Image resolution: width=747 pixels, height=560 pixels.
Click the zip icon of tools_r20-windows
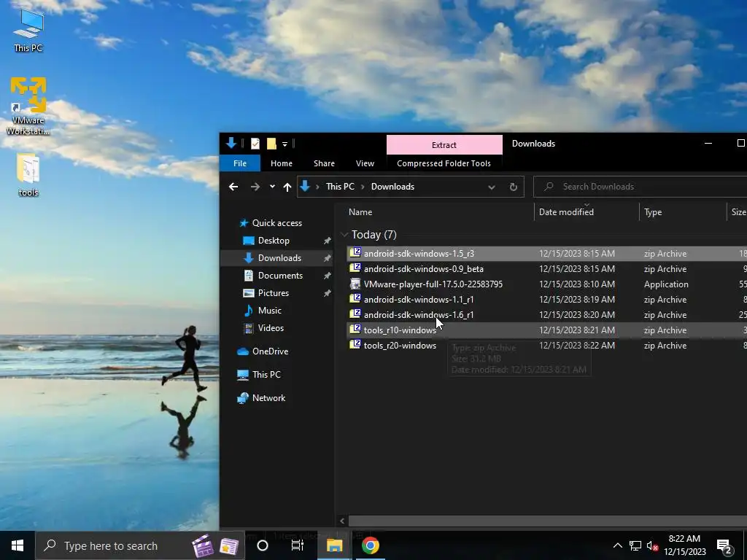[x=355, y=344]
